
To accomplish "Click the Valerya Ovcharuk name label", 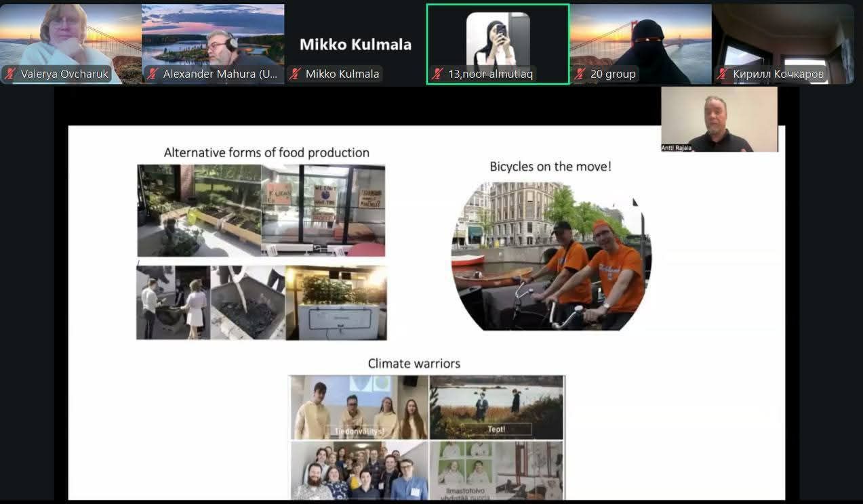I will (x=64, y=74).
